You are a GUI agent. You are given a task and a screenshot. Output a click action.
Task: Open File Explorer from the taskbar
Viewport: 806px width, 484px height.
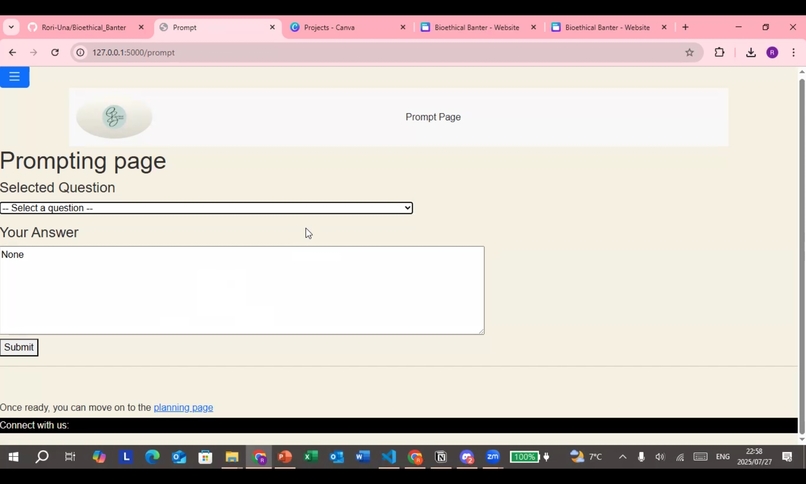click(232, 457)
